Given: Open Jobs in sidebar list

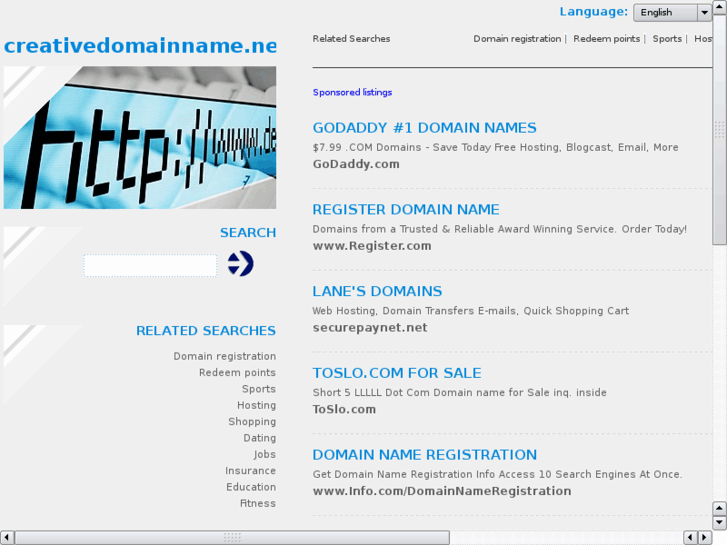Looking at the screenshot, I should coord(264,454).
